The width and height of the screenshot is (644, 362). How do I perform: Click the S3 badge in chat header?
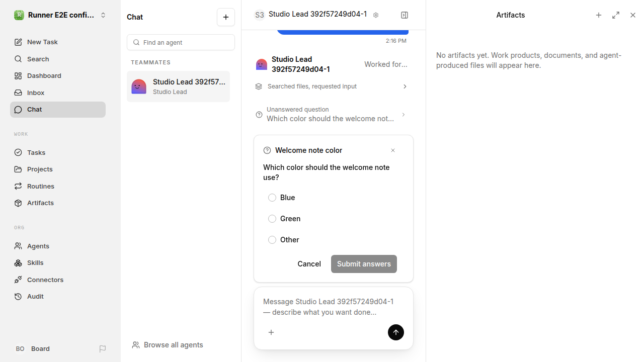(260, 15)
